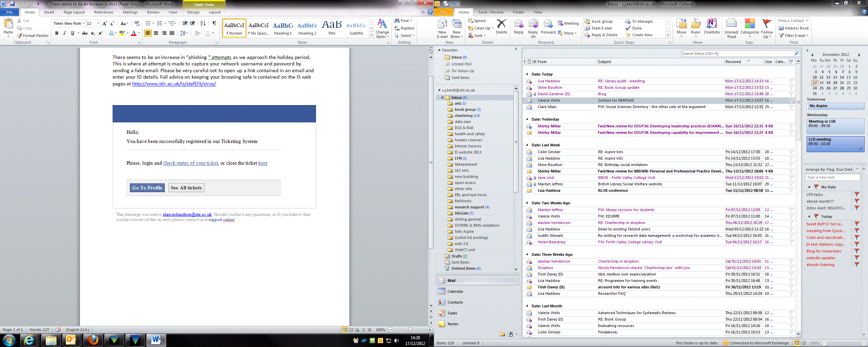Image resolution: width=868 pixels, height=347 pixels.
Task: Expand Change Styles dropdown in Word
Action: coord(382,29)
